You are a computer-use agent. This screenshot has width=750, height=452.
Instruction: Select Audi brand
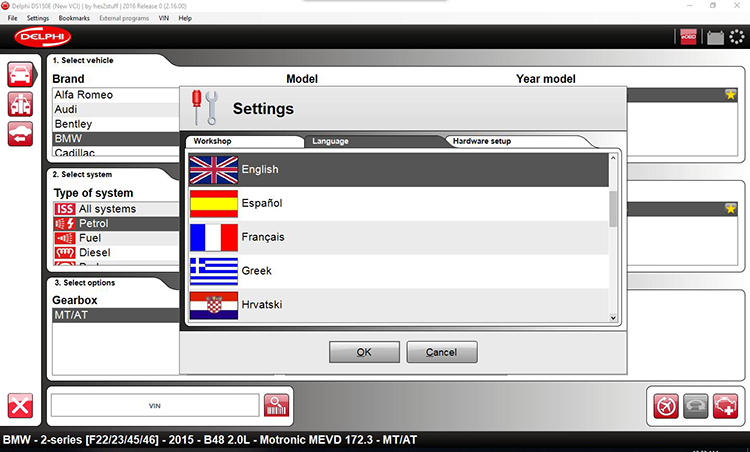click(116, 110)
